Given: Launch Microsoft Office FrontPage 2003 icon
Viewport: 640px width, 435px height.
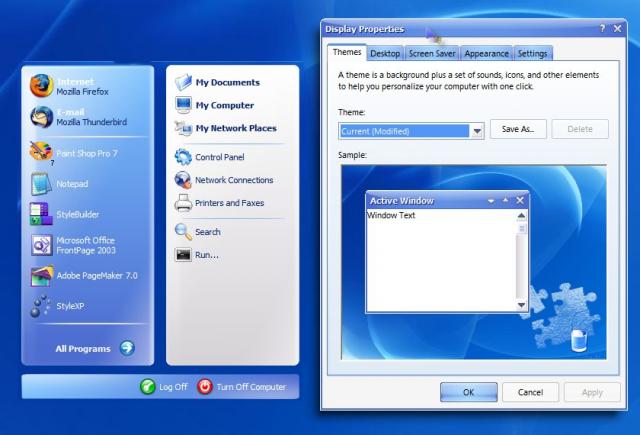Looking at the screenshot, I should coord(41,245).
